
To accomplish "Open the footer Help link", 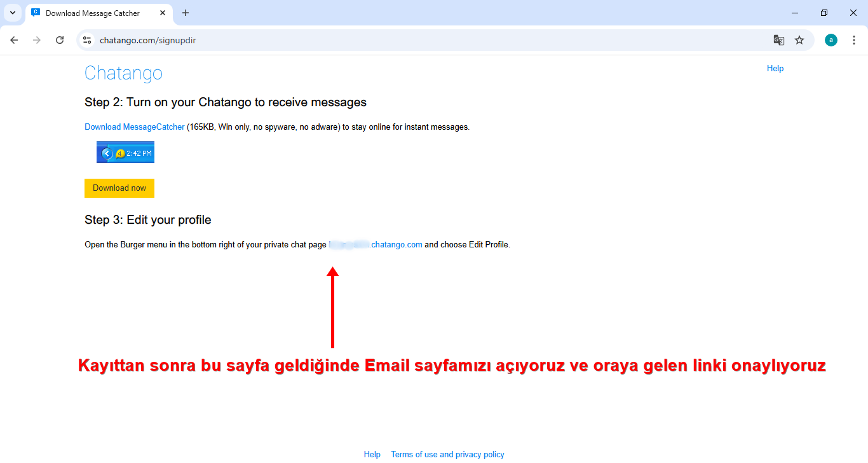I will 372,454.
